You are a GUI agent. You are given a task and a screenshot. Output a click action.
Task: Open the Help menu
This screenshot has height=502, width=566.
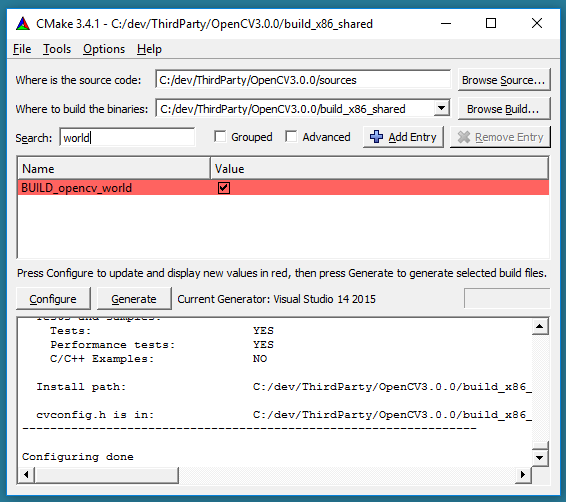click(x=149, y=49)
